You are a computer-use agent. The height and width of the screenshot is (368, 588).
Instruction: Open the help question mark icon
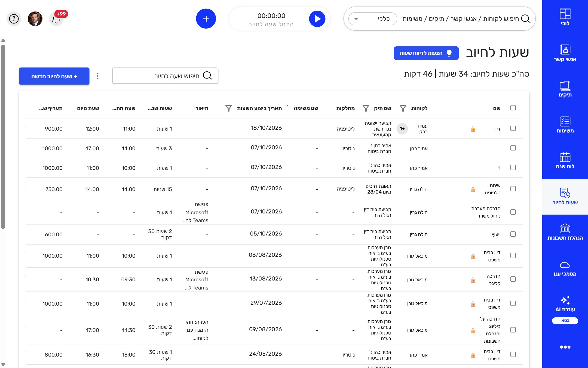(x=14, y=19)
